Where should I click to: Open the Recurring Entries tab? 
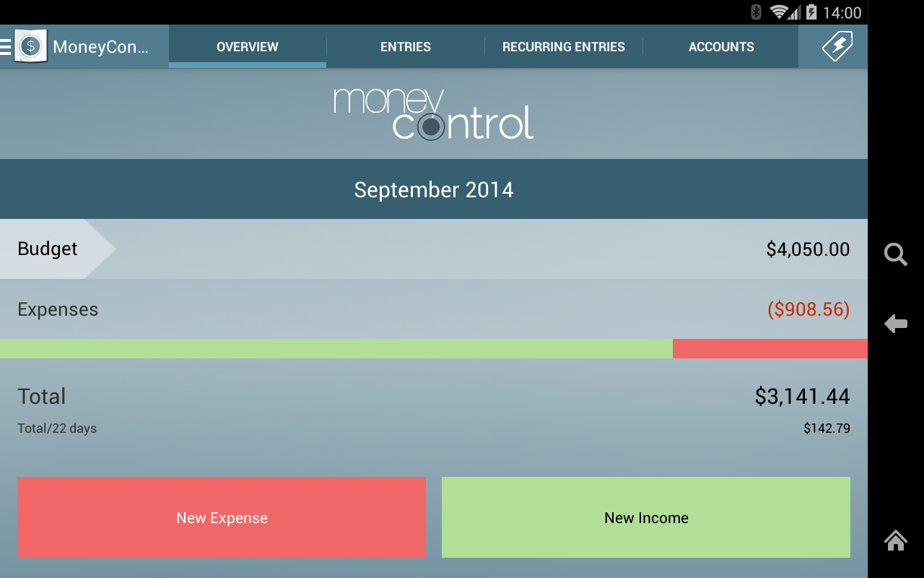point(563,46)
